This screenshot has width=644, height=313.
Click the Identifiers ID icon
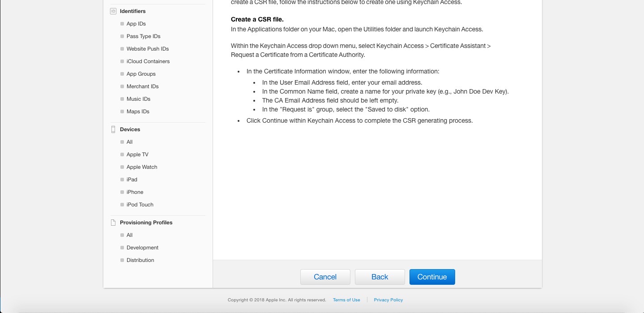(x=113, y=11)
